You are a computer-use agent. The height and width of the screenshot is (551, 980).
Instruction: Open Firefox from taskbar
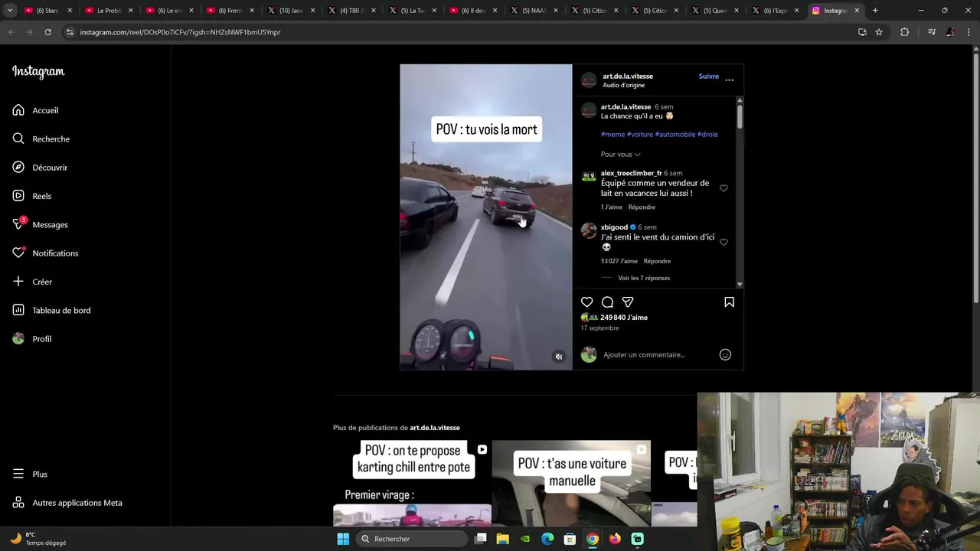(x=615, y=539)
